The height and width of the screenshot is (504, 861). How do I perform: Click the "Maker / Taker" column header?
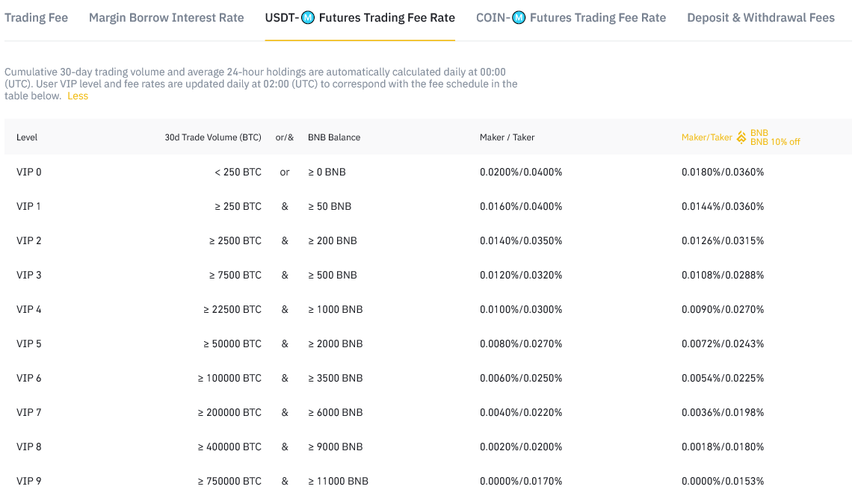507,137
